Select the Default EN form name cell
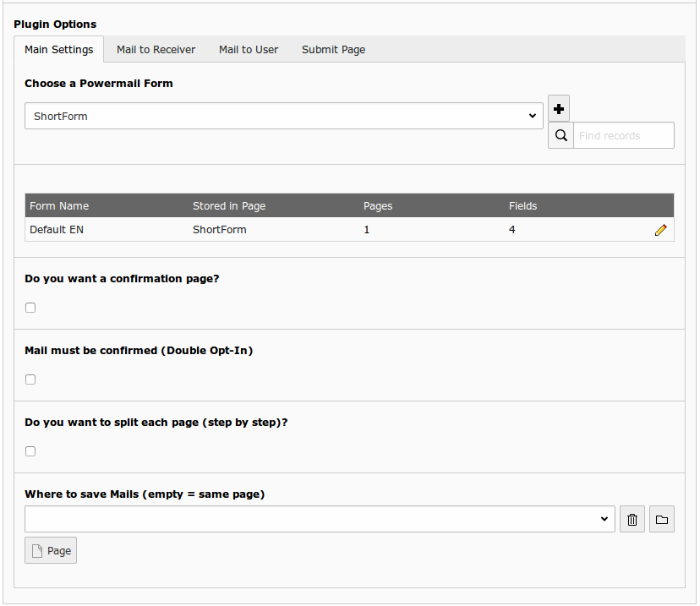This screenshot has width=700, height=606. pos(57,230)
